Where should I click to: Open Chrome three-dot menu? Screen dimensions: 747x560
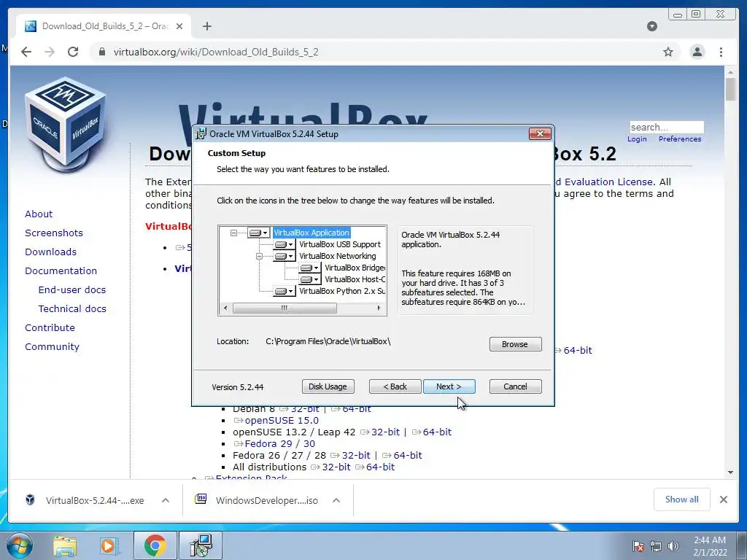click(x=721, y=52)
